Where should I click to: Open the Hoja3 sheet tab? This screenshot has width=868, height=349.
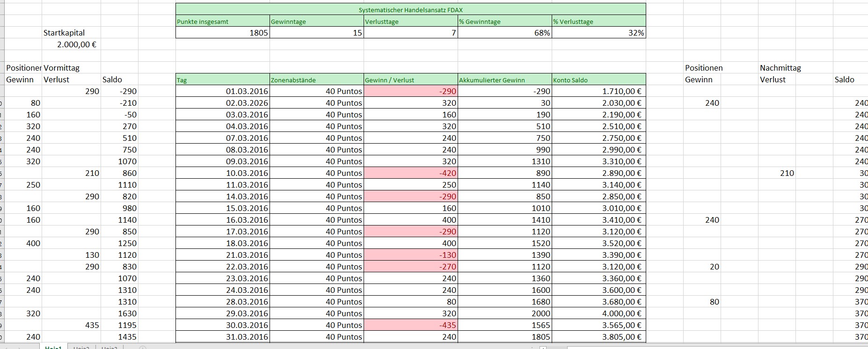tap(109, 348)
